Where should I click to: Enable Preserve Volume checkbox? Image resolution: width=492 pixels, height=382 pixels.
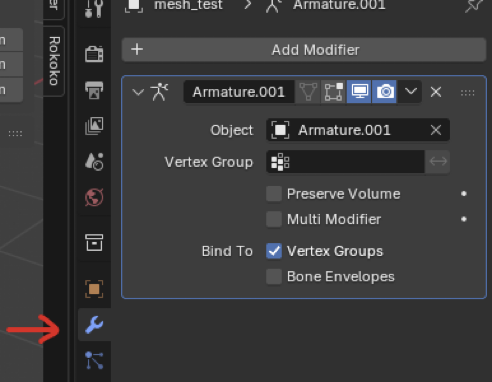(274, 194)
